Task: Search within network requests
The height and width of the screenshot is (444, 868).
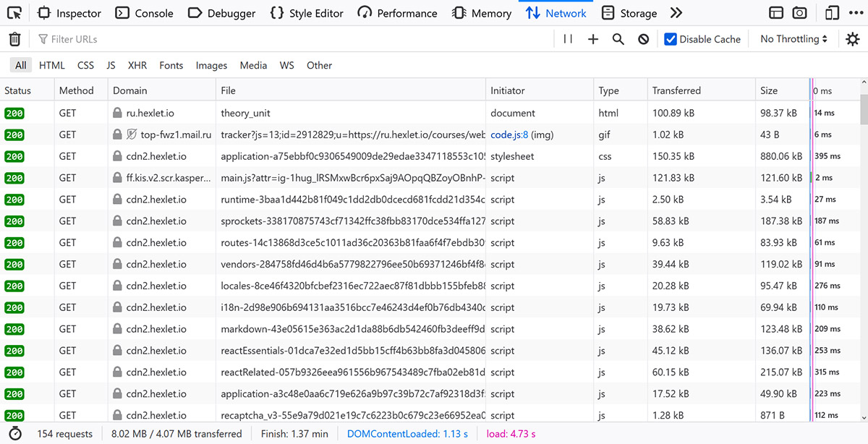Action: point(618,39)
